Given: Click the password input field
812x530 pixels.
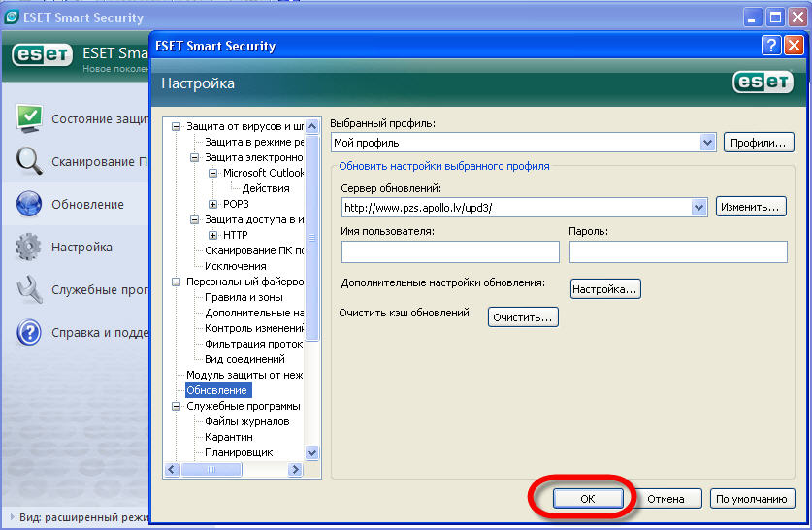Looking at the screenshot, I should coord(678,251).
